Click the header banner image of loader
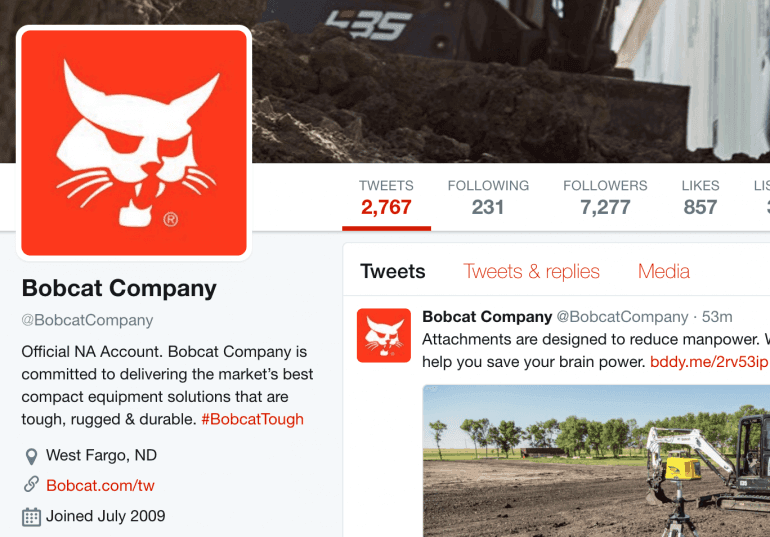770x537 pixels. point(511,81)
